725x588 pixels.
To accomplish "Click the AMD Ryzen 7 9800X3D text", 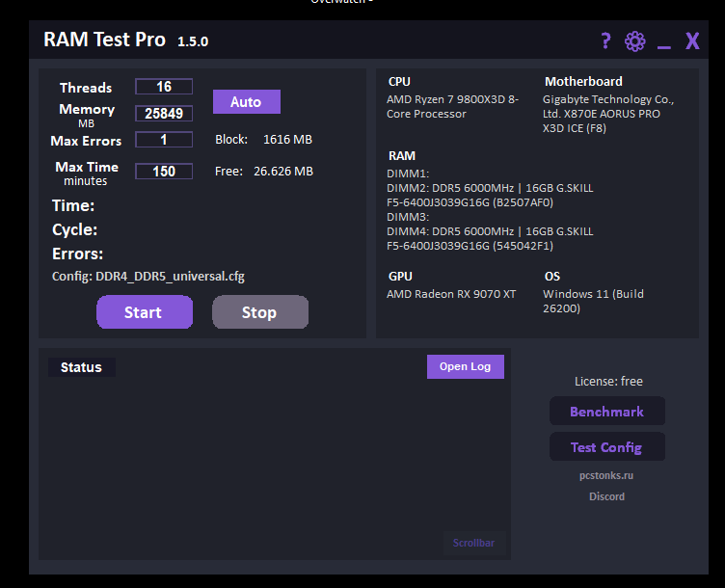I will [x=453, y=106].
